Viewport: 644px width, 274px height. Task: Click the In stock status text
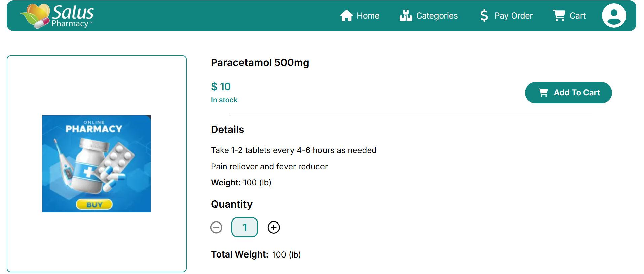224,100
